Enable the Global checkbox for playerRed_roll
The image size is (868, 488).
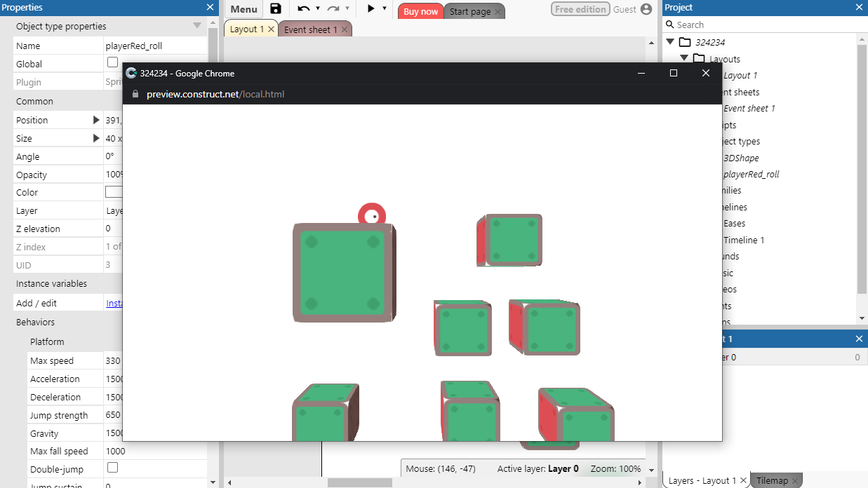111,62
